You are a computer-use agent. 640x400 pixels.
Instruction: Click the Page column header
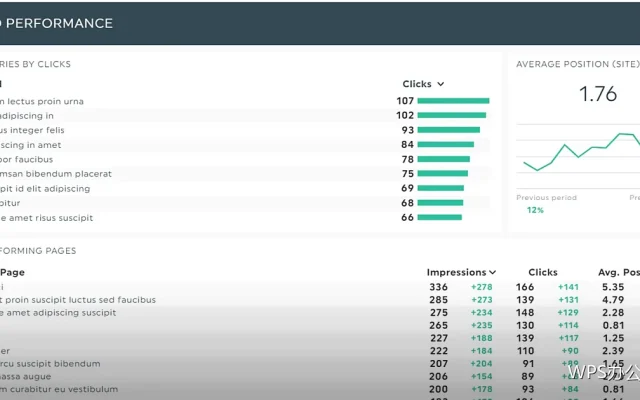(x=12, y=272)
